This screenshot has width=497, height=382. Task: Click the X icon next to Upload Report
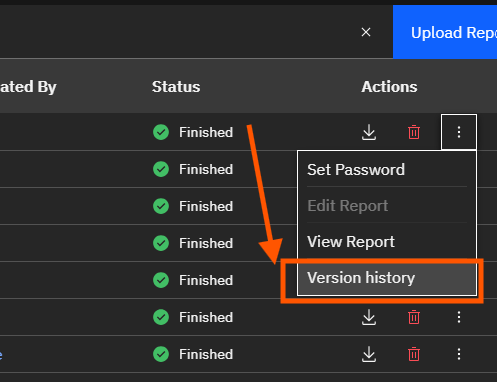366,32
